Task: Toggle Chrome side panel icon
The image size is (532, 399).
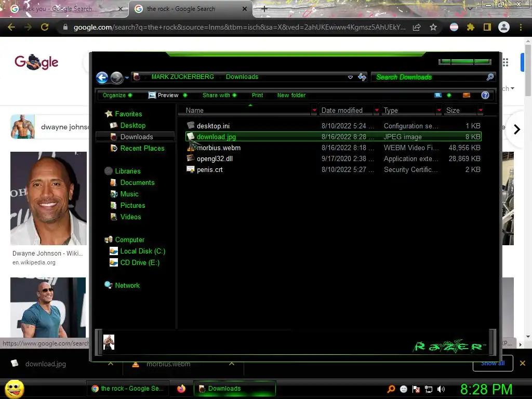Action: click(x=487, y=27)
